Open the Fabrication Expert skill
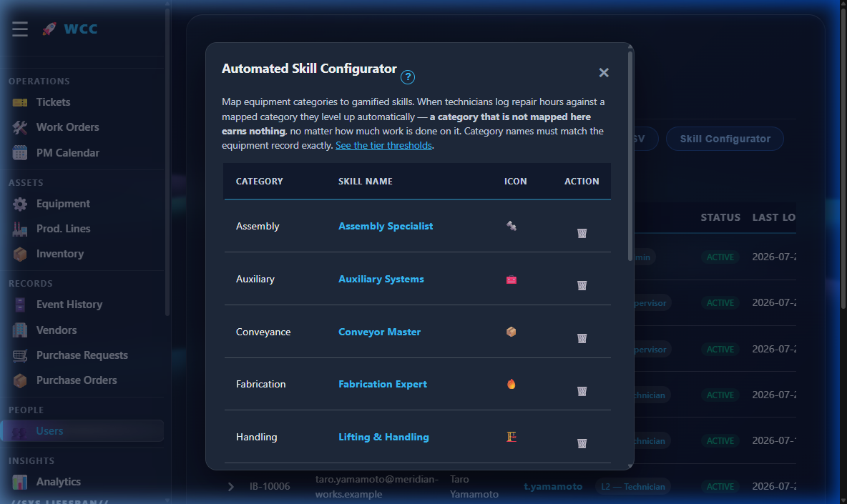 tap(383, 384)
